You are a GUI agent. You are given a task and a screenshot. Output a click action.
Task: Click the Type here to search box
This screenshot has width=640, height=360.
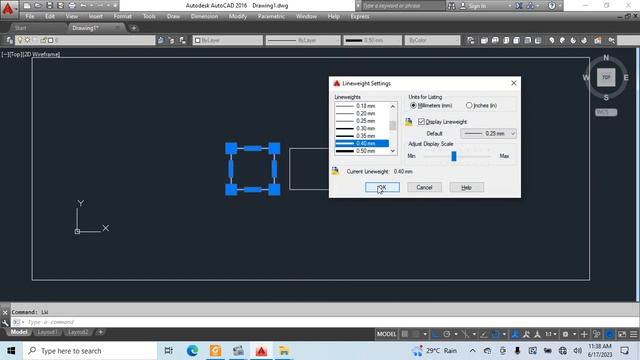pyautogui.click(x=90, y=351)
